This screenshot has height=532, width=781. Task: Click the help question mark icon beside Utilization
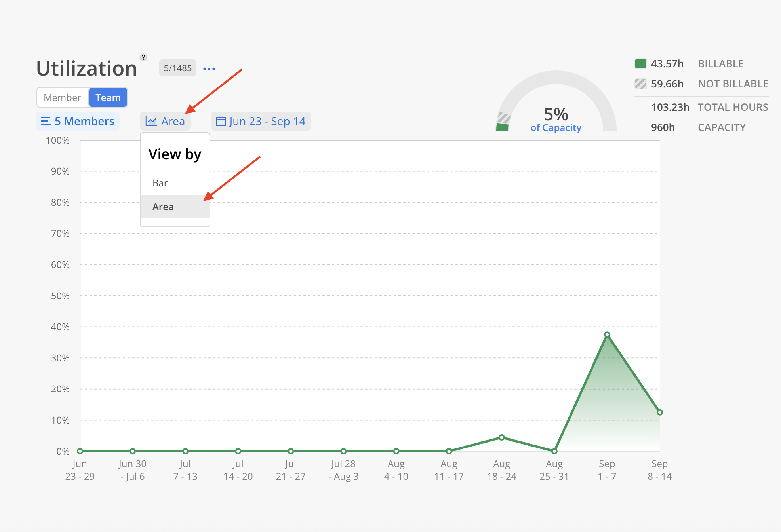[143, 57]
